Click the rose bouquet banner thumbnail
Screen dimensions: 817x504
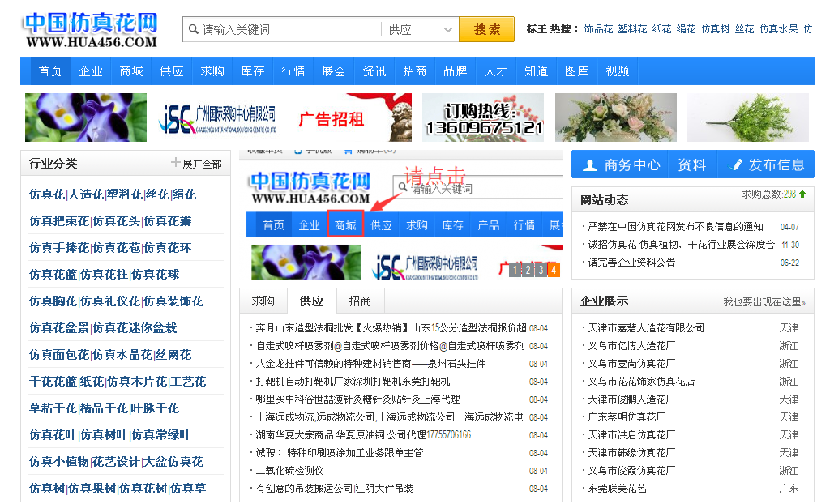(x=616, y=117)
